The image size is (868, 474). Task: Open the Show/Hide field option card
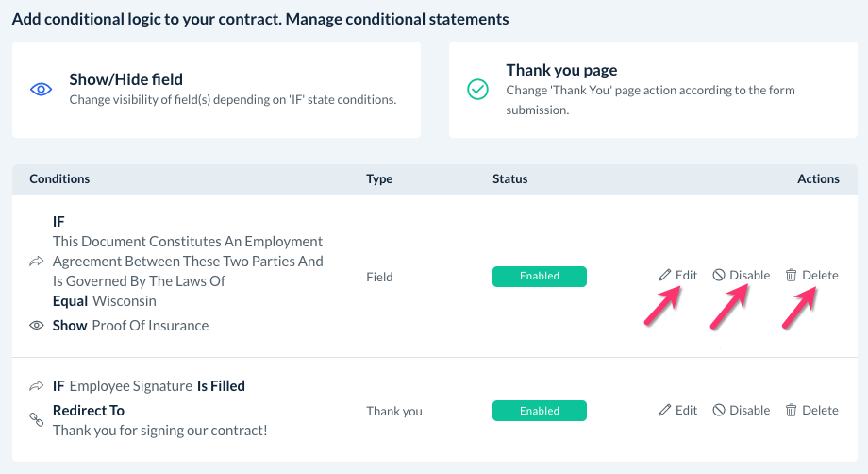pos(216,90)
